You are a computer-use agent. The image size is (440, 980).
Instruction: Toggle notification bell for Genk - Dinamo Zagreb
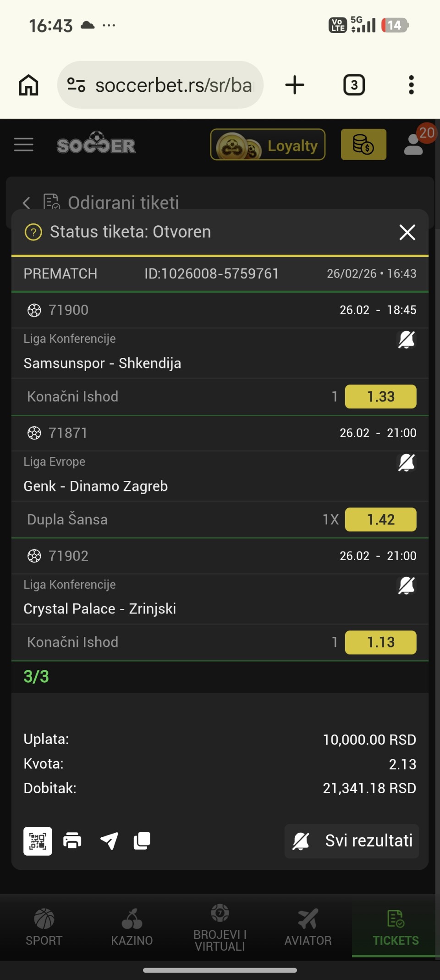tap(406, 463)
